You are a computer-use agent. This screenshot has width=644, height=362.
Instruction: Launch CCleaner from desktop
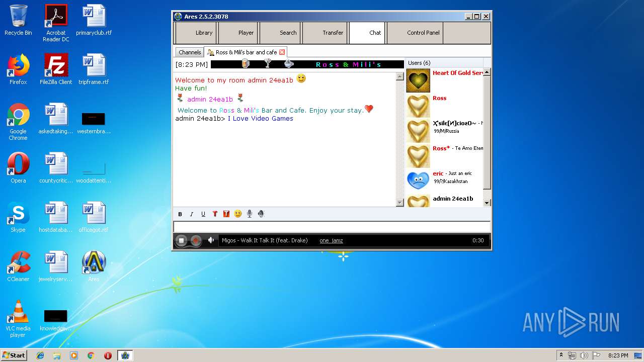click(x=18, y=266)
